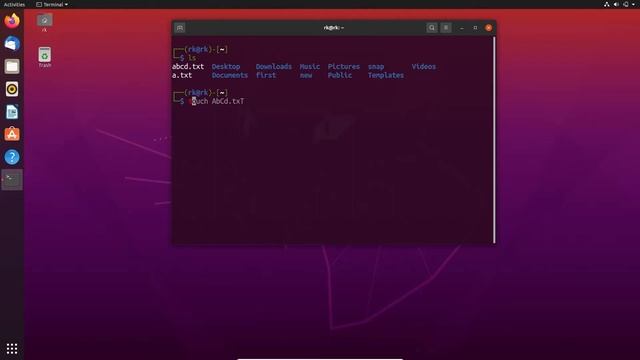Click the Templates directory name in listing
640x360 pixels.
386,76
